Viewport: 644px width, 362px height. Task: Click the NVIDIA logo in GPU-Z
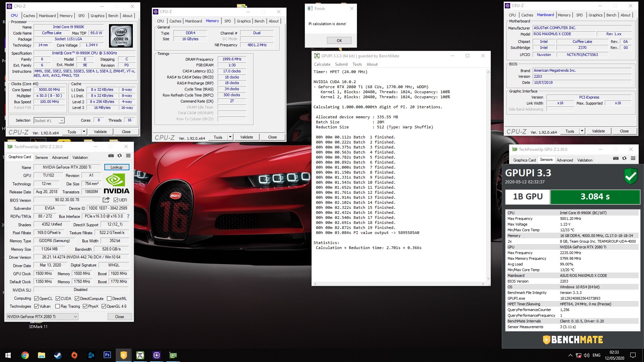click(x=116, y=184)
